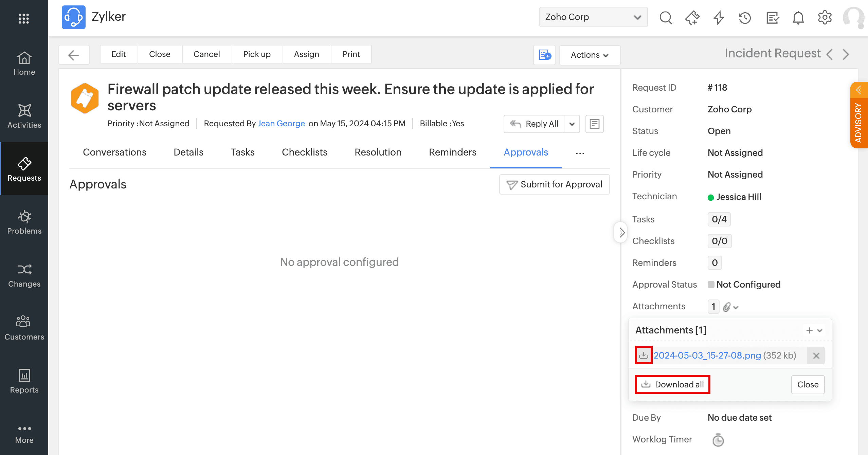Click the notes icon beside Reply All
Image resolution: width=868 pixels, height=455 pixels.
(594, 124)
